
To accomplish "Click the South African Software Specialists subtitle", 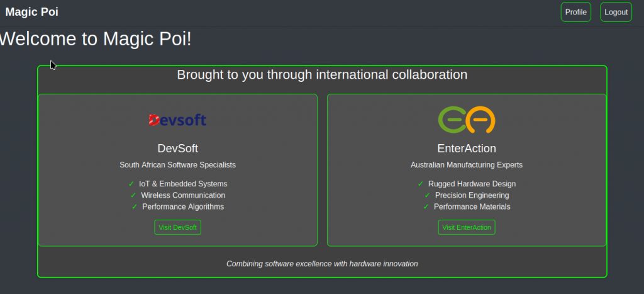I will point(178,165).
